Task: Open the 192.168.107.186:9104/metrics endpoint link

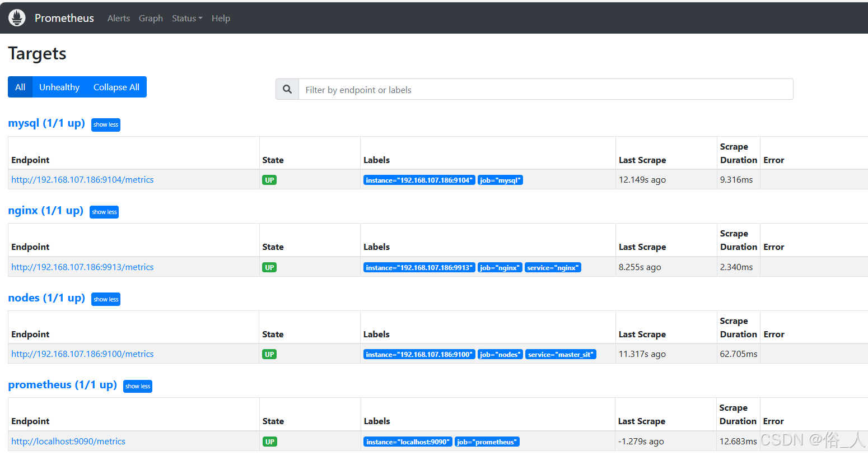Action: [82, 180]
